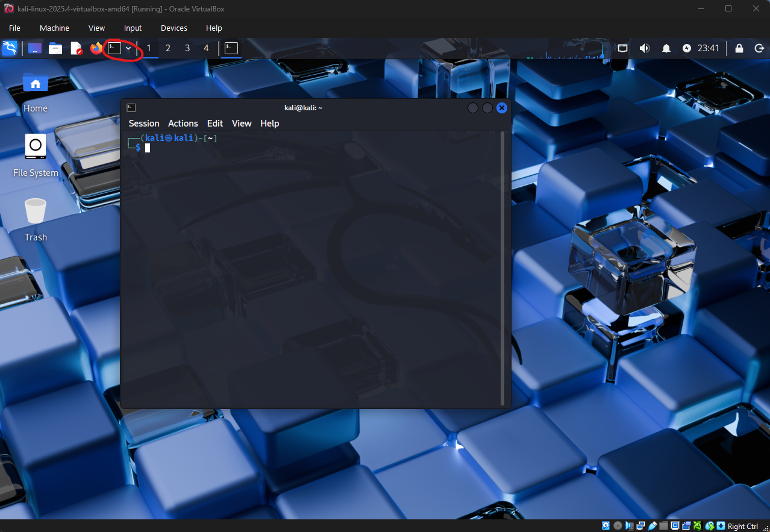Toggle mute on the status bar audio icon
The width and height of the screenshot is (770, 532).
[629, 525]
